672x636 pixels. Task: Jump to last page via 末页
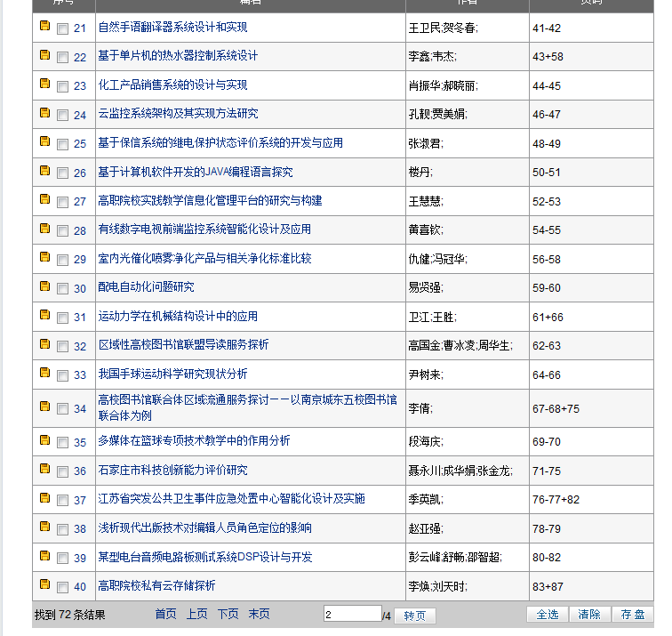click(x=259, y=614)
